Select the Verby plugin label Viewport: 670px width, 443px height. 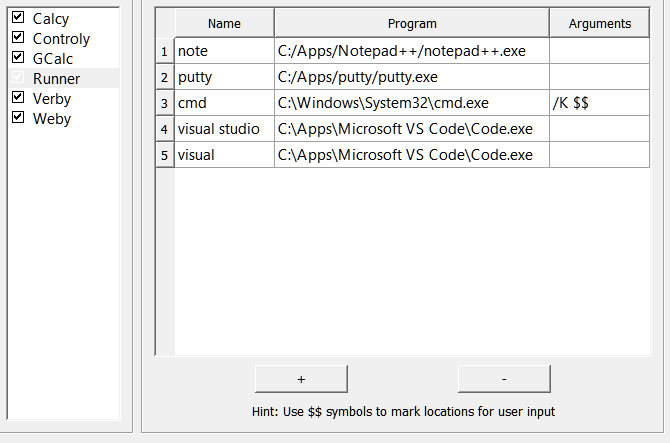tap(52, 99)
